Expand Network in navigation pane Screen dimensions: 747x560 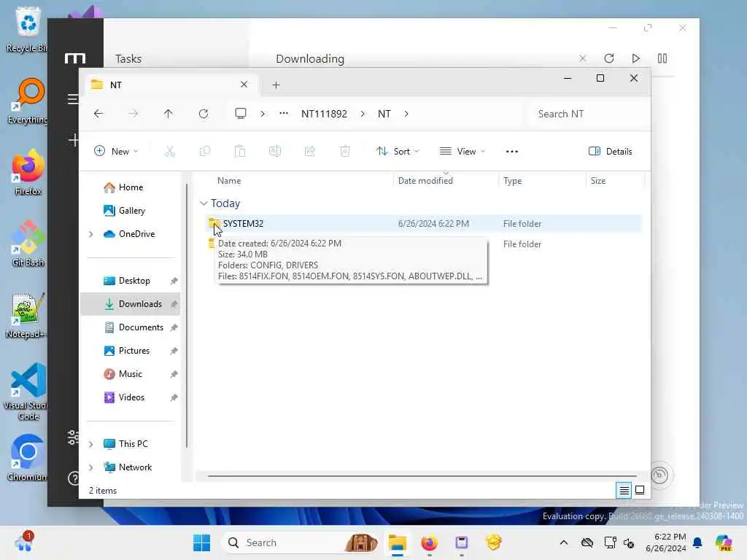[x=91, y=467]
